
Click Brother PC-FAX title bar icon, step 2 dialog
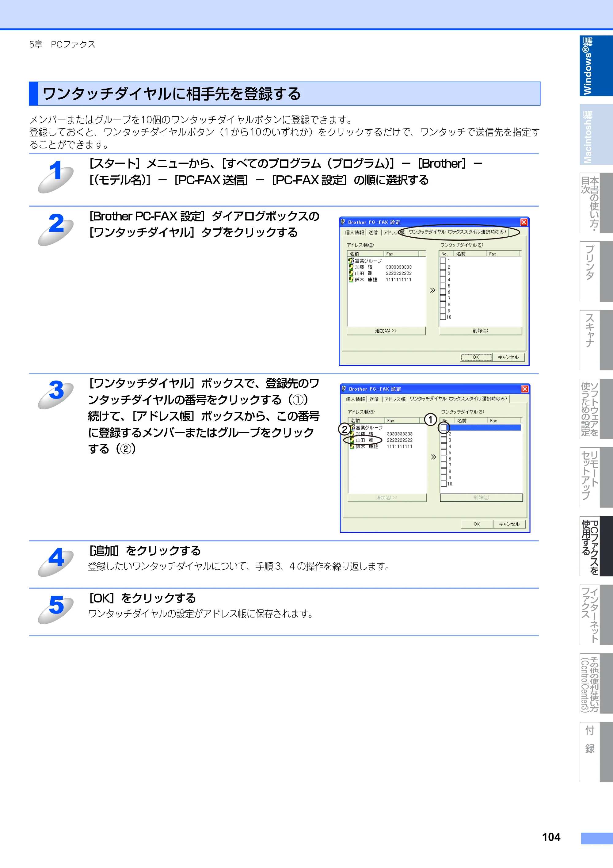[343, 222]
